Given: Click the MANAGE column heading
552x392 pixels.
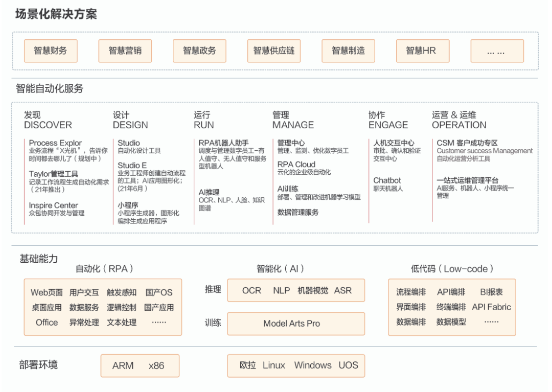Looking at the screenshot, I should [x=293, y=125].
